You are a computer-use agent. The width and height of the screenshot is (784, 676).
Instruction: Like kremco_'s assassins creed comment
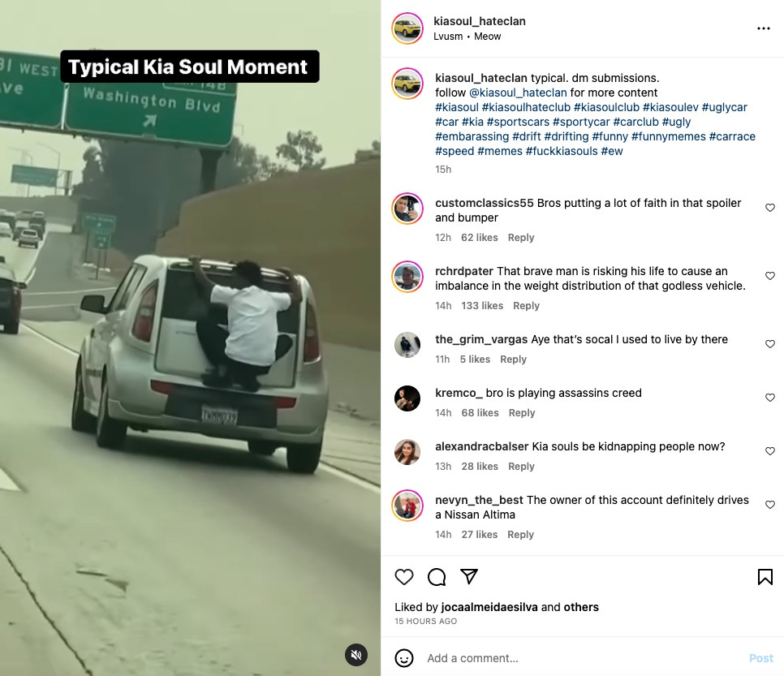click(x=770, y=398)
